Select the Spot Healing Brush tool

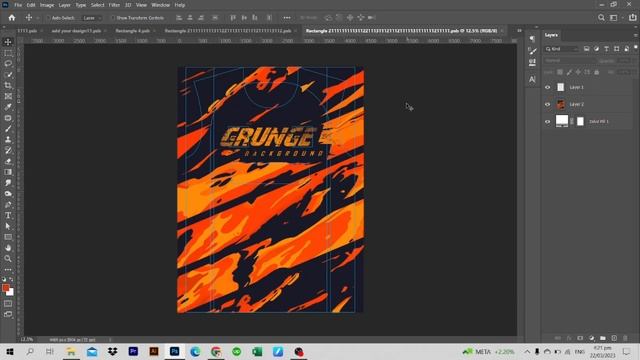(8, 118)
